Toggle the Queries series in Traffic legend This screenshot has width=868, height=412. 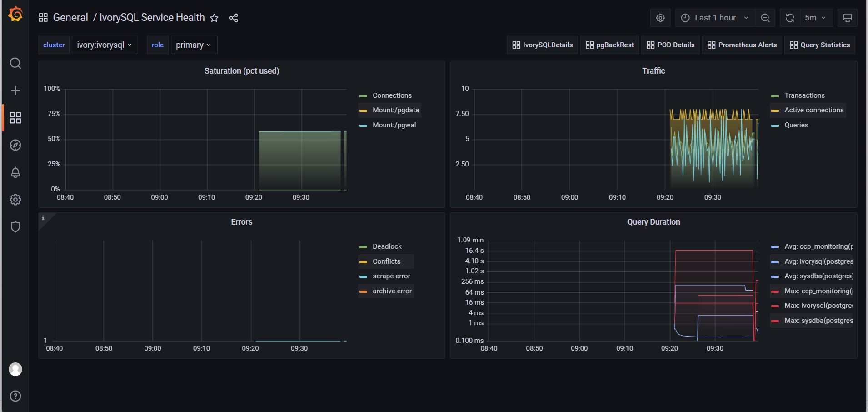(796, 125)
